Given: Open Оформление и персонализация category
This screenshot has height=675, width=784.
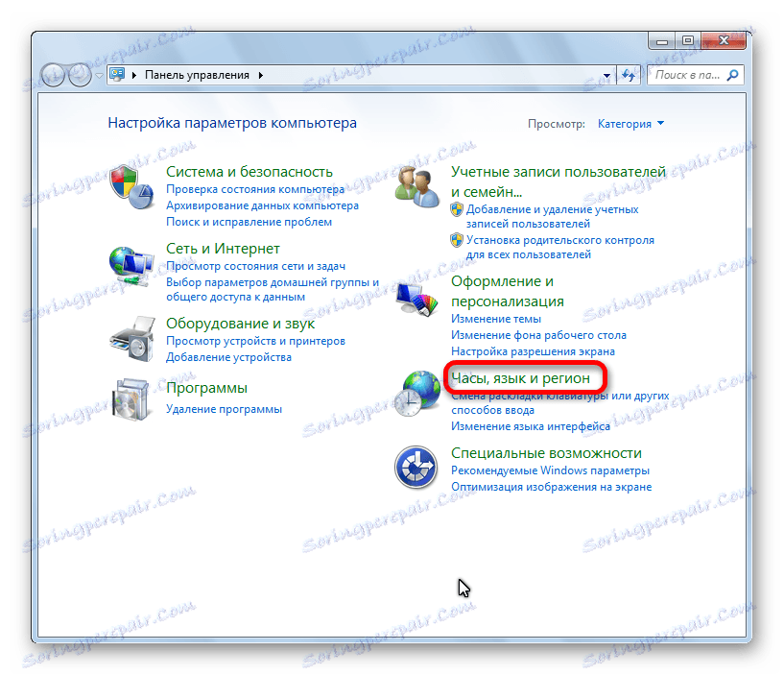Looking at the screenshot, I should point(507,291).
